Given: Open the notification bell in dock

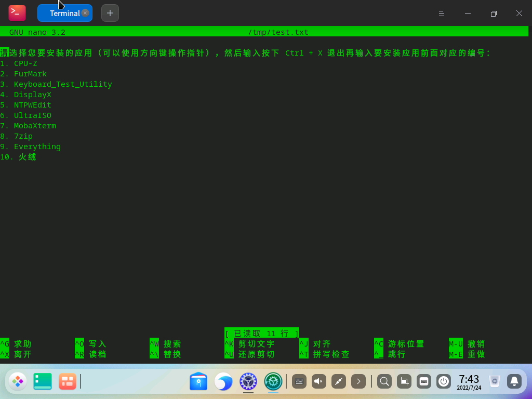Looking at the screenshot, I should point(514,381).
